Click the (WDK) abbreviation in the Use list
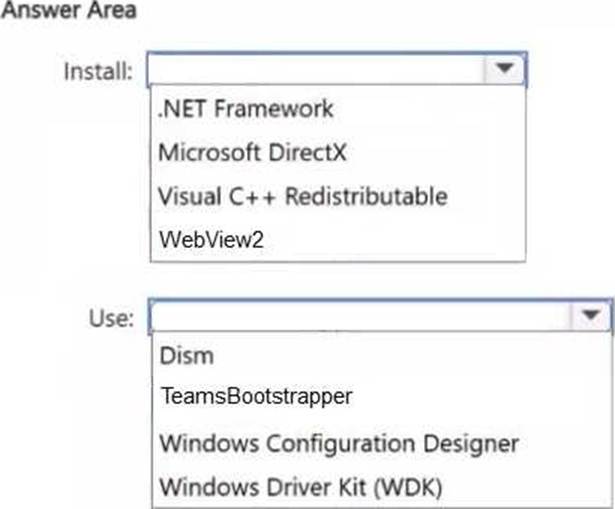The width and height of the screenshot is (615, 509). tap(408, 487)
